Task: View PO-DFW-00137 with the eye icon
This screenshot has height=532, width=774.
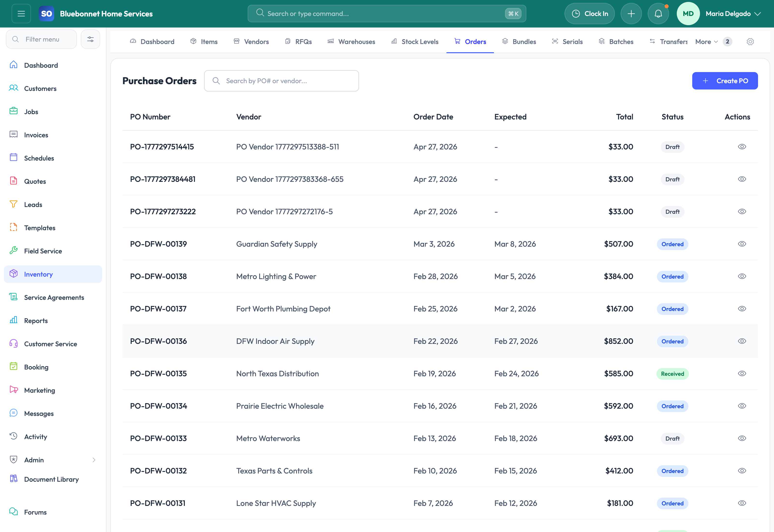Action: (742, 309)
